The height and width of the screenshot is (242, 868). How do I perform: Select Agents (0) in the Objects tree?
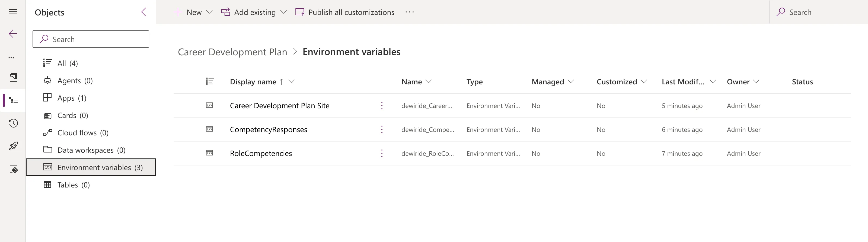coord(91,81)
